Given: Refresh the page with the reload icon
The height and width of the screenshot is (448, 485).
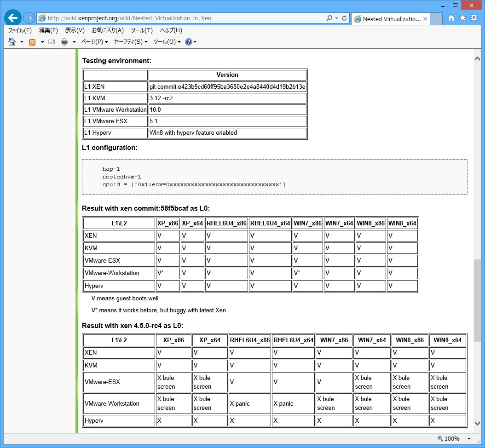Looking at the screenshot, I should coord(344,18).
